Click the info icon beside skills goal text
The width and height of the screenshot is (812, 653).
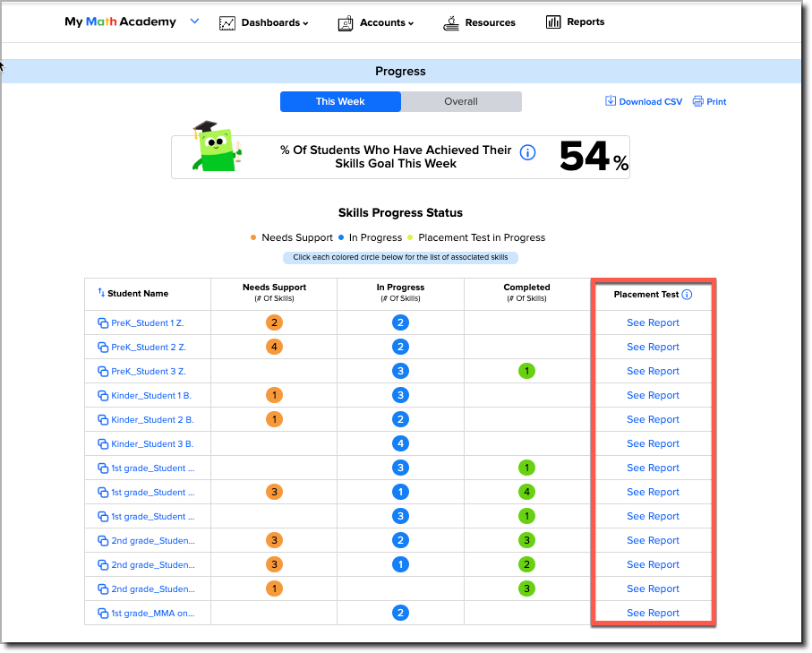coord(527,152)
